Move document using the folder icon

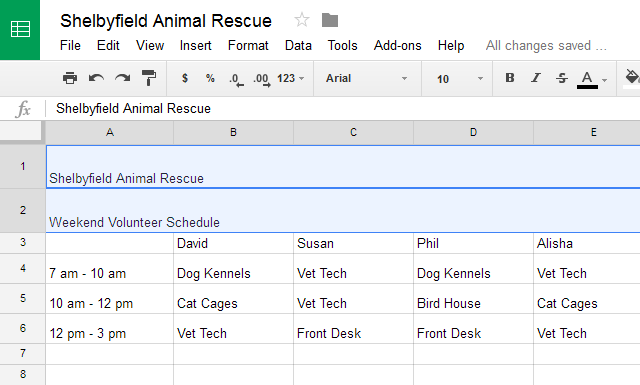(330, 20)
